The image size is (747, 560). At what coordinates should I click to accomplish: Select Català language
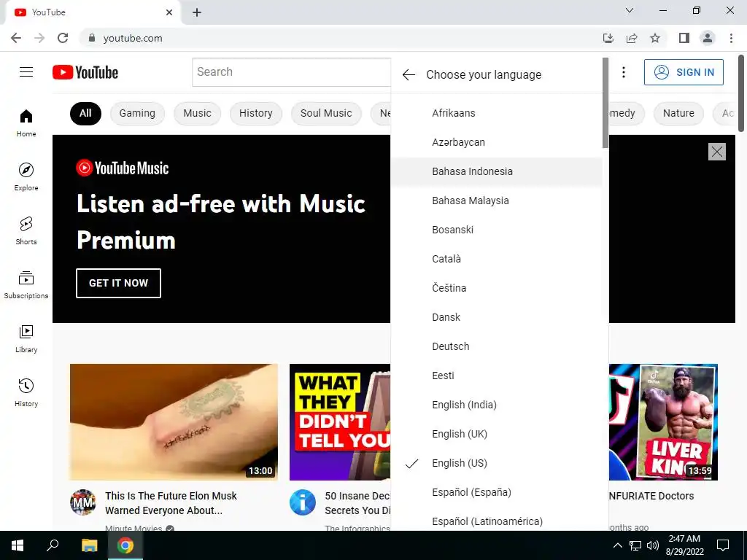coord(496,259)
